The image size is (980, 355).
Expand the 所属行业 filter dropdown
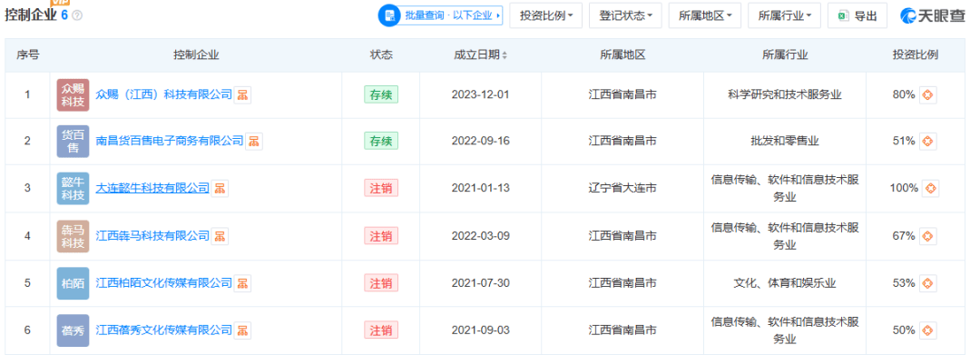pos(784,15)
